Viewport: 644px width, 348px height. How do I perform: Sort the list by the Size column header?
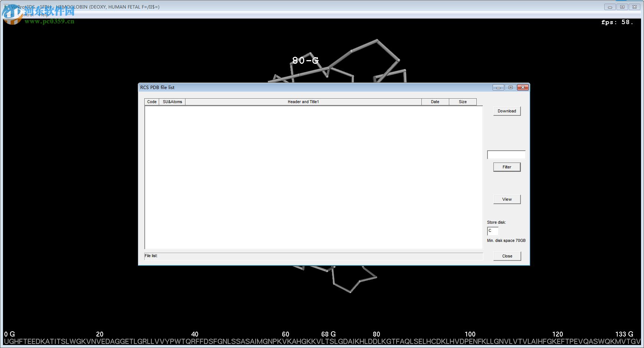463,102
